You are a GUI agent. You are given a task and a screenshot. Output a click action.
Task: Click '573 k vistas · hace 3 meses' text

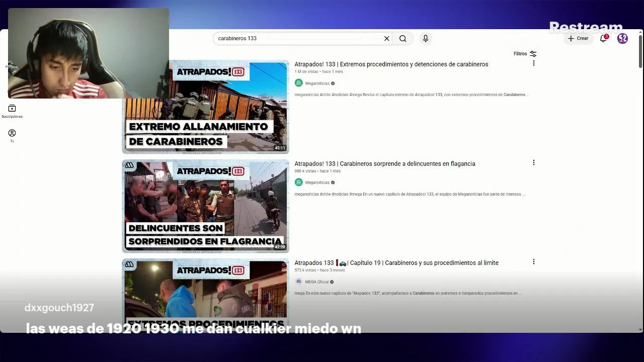click(319, 270)
